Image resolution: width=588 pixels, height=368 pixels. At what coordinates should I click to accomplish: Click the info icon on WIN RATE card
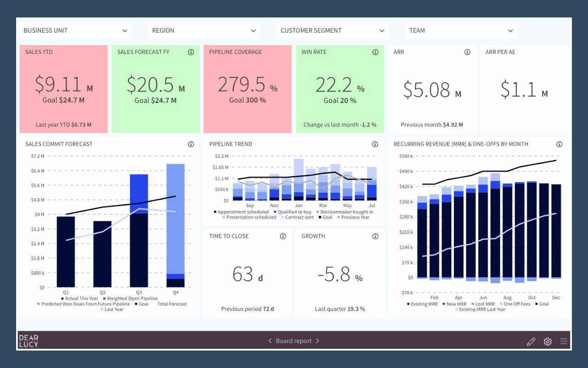[x=375, y=52]
